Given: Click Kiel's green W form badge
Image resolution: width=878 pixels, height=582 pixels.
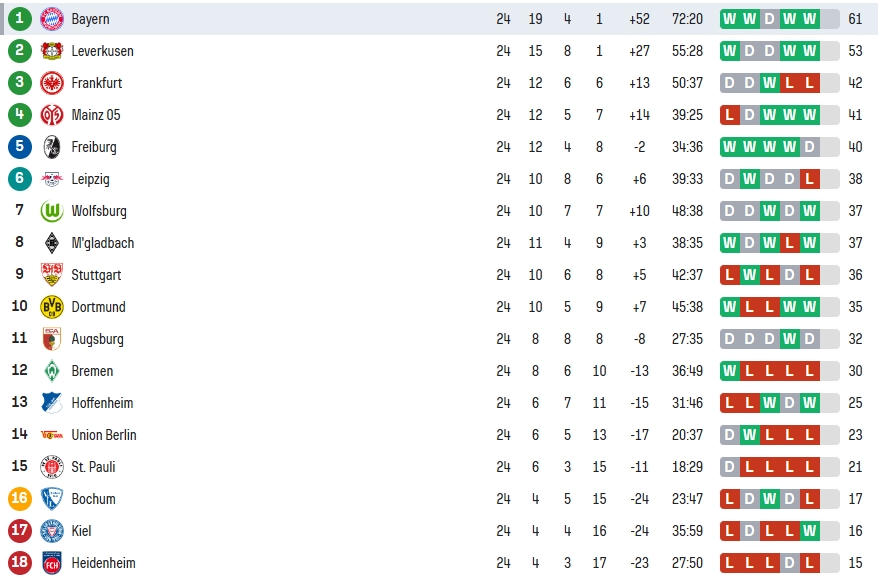Looking at the screenshot, I should (x=810, y=530).
